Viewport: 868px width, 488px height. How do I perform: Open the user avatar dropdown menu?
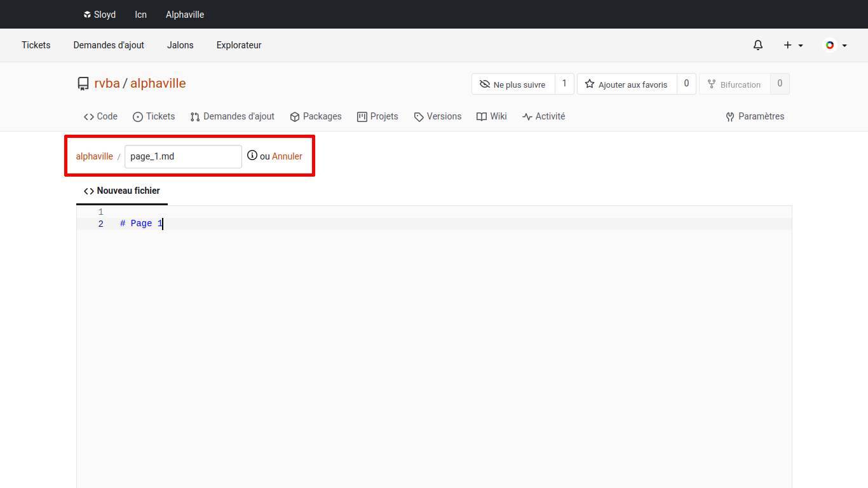tap(836, 45)
